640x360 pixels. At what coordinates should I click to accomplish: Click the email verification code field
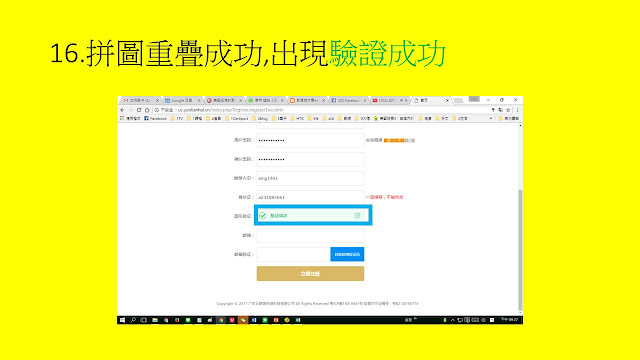coord(293,254)
